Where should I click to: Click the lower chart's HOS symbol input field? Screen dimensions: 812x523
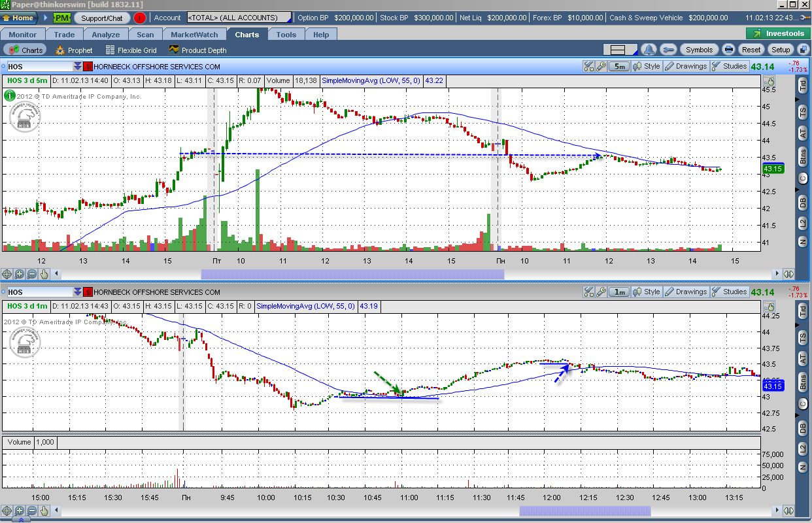(39, 292)
